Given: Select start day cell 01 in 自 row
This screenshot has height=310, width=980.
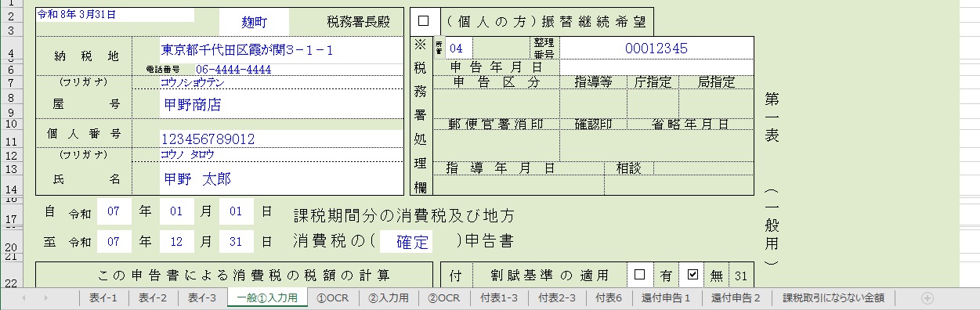Looking at the screenshot, I should tap(236, 211).
